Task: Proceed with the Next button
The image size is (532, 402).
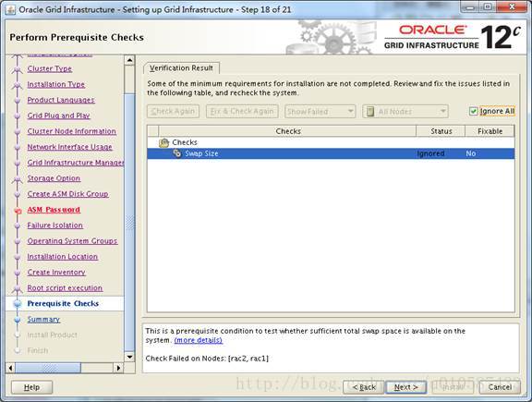Action: tap(405, 387)
